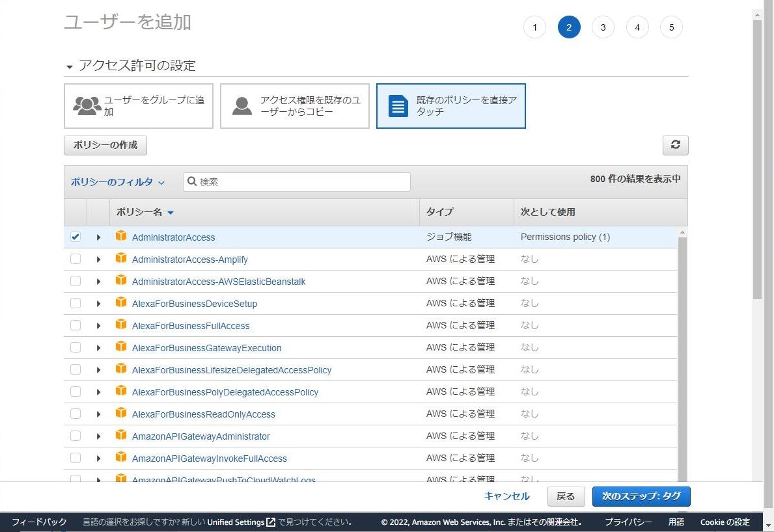Click 次のステップ: タグ button
Image resolution: width=774 pixels, height=532 pixels.
(x=641, y=496)
